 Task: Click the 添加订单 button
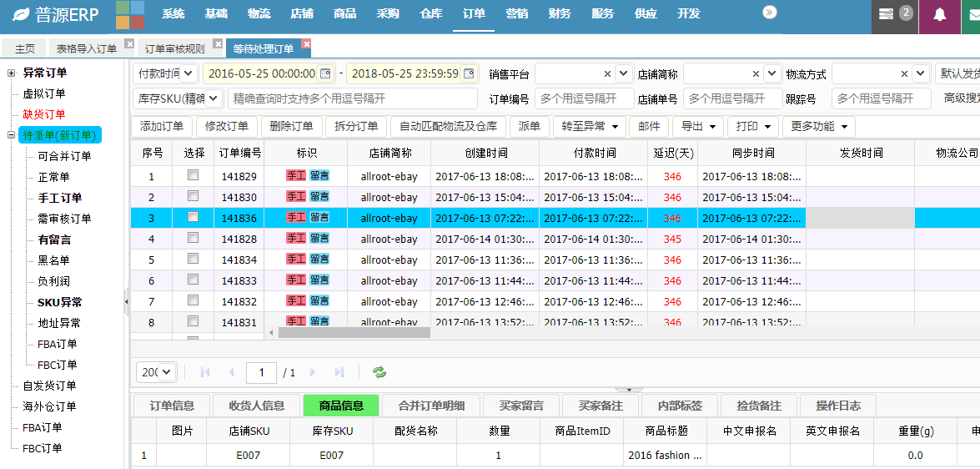(x=162, y=126)
